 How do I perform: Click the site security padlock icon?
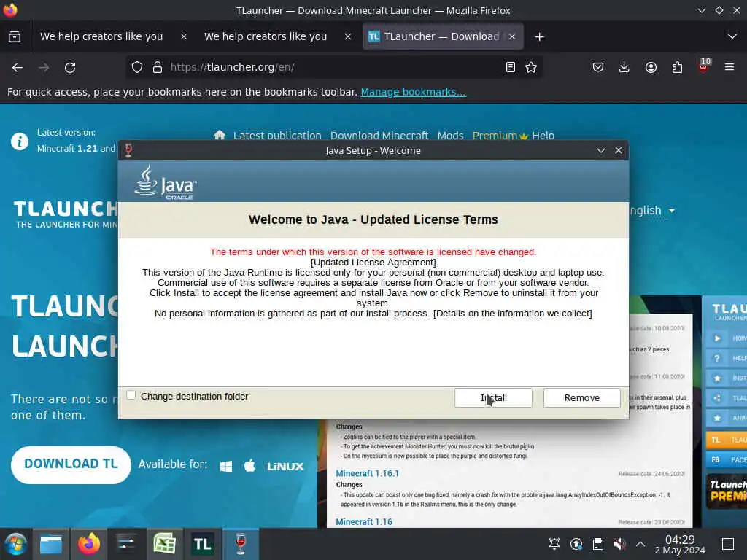(158, 68)
